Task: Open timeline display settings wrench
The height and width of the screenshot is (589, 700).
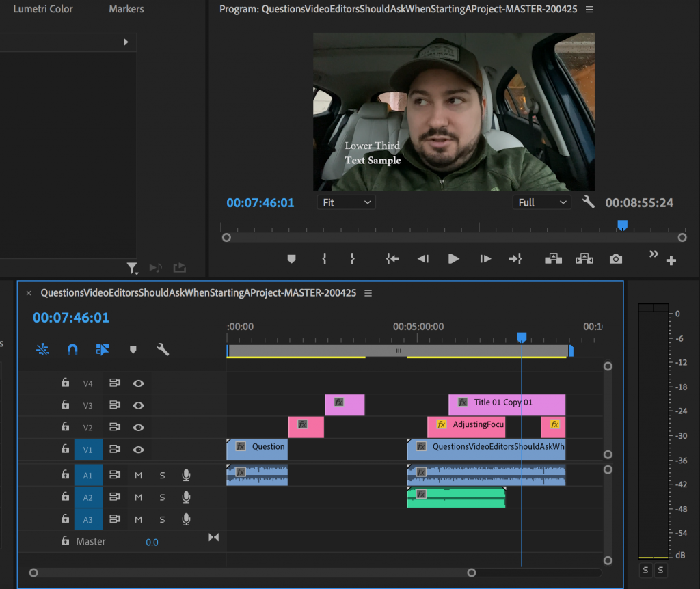Action: pos(163,349)
